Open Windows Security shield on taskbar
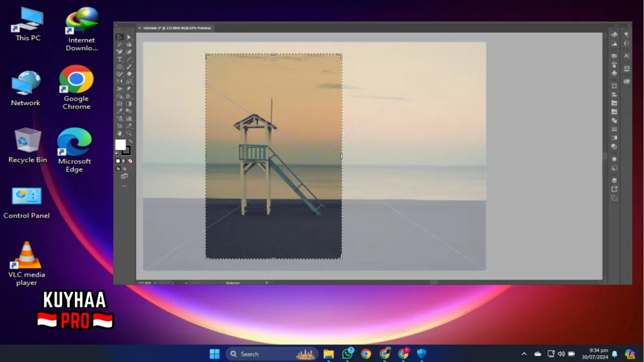Screen dimensions: 644x362 pos(422,354)
